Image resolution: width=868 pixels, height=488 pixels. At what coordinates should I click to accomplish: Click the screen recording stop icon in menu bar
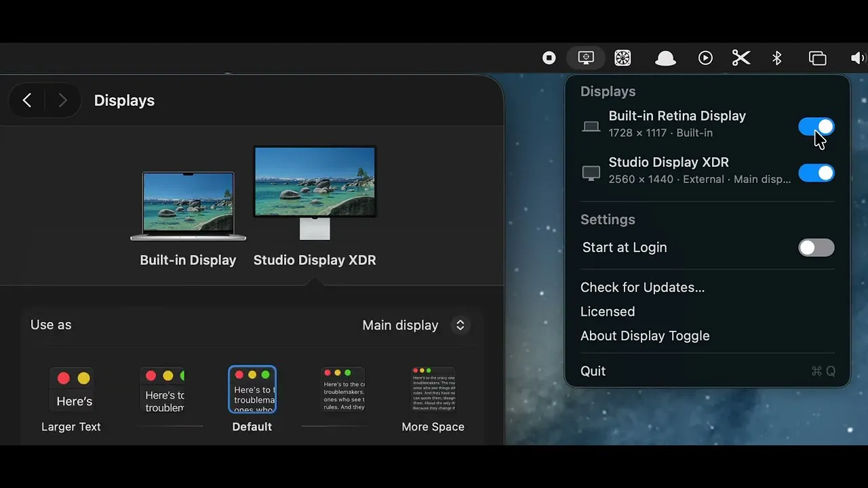549,58
